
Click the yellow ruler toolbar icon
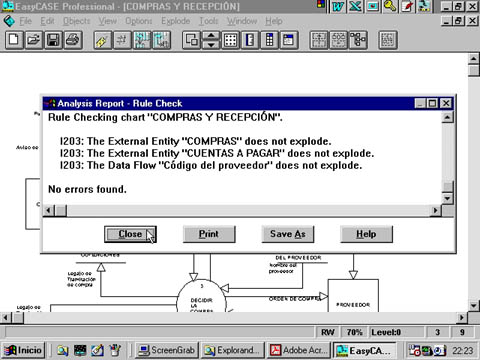coord(103,40)
